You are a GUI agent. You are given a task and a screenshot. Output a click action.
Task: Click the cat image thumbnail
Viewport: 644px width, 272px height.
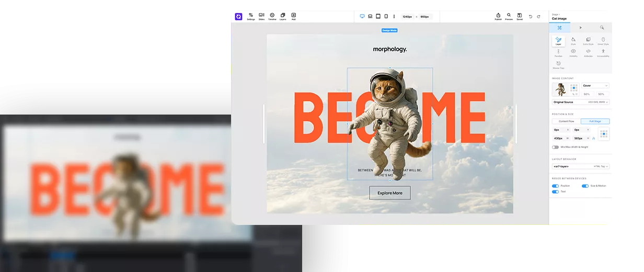click(560, 89)
